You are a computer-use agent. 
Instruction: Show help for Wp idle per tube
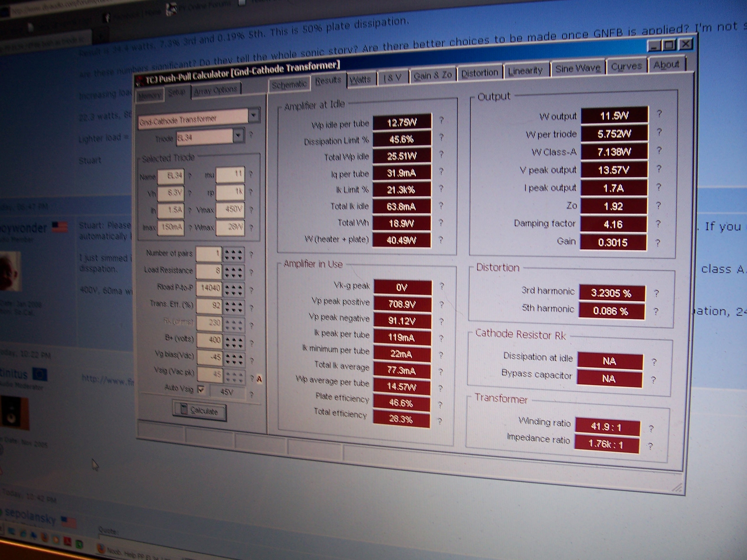(441, 120)
